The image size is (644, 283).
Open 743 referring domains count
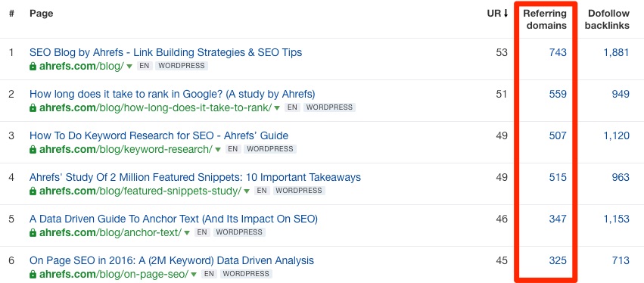pyautogui.click(x=558, y=52)
